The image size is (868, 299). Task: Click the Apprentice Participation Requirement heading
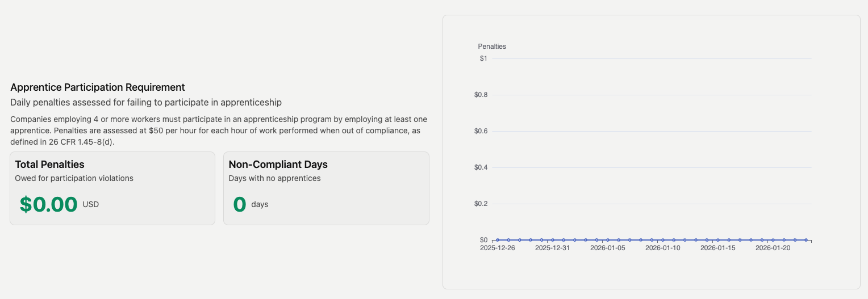pyautogui.click(x=98, y=87)
